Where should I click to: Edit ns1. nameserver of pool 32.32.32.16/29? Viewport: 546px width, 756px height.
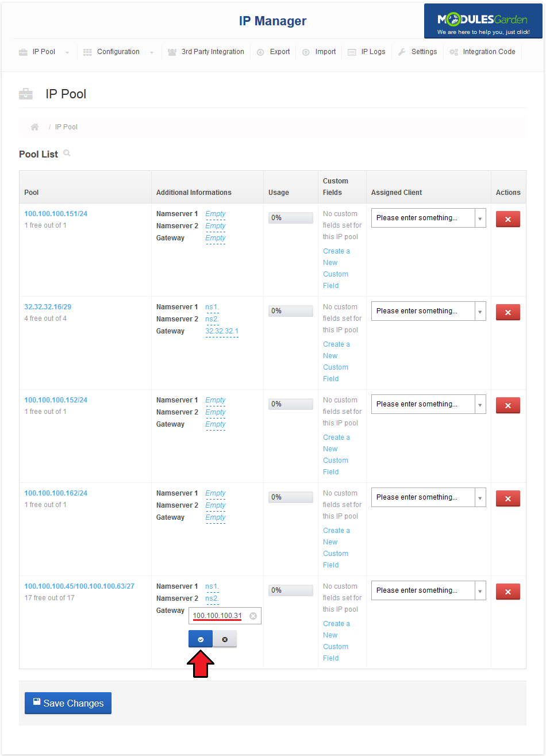pos(212,307)
